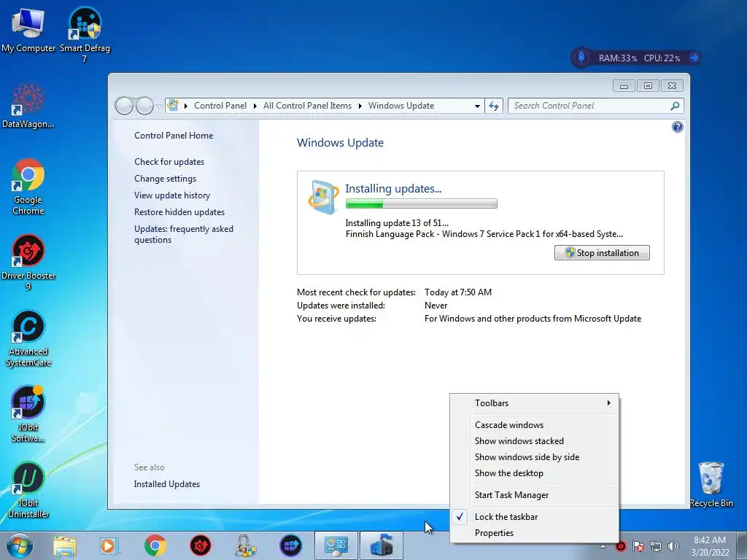Expand the breadcrumb arrow after All Control Panel Items
Screen dimensions: 747x560
[x=360, y=106]
